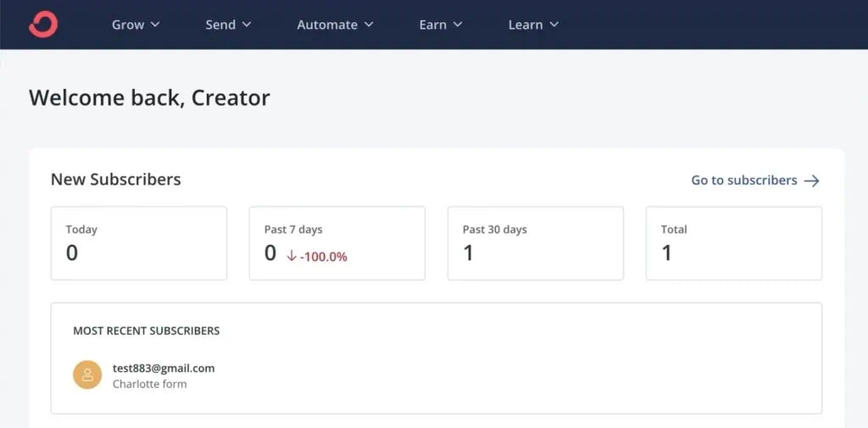Image resolution: width=868 pixels, height=428 pixels.
Task: Open the Learn menu
Action: [x=533, y=25]
